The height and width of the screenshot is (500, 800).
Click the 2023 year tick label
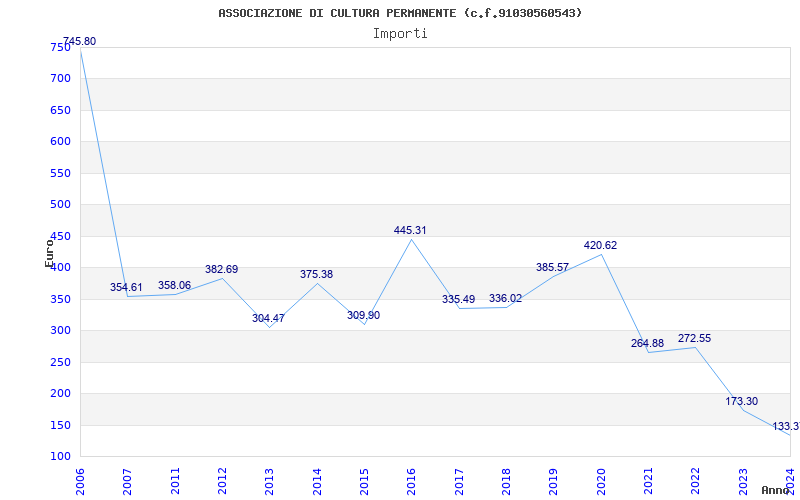[743, 481]
